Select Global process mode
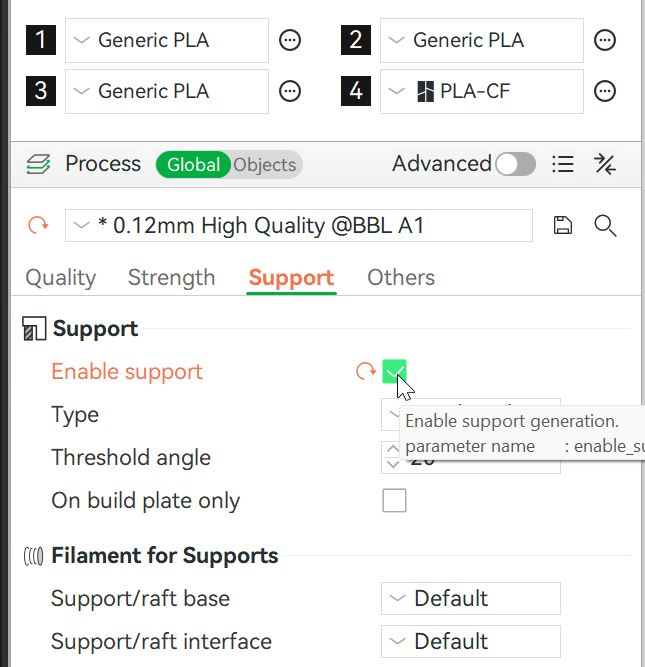Viewport: 645px width, 667px height. pyautogui.click(x=193, y=165)
